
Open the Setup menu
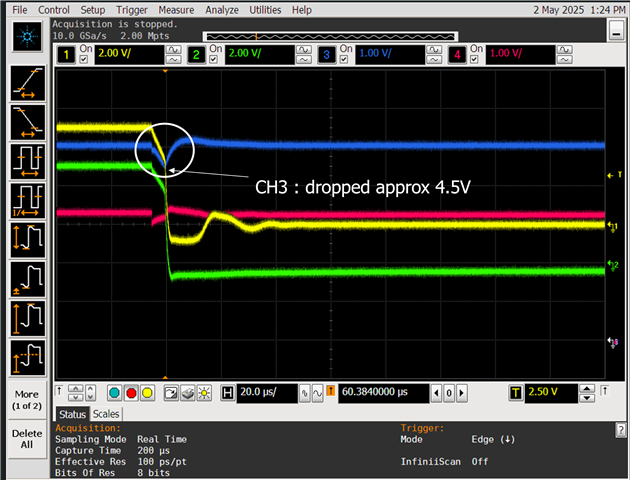(x=92, y=10)
